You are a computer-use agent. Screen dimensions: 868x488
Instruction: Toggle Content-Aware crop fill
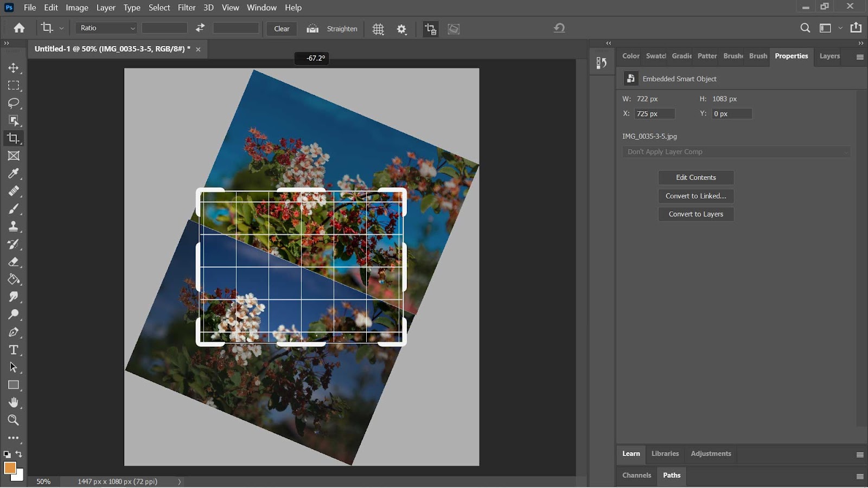454,29
